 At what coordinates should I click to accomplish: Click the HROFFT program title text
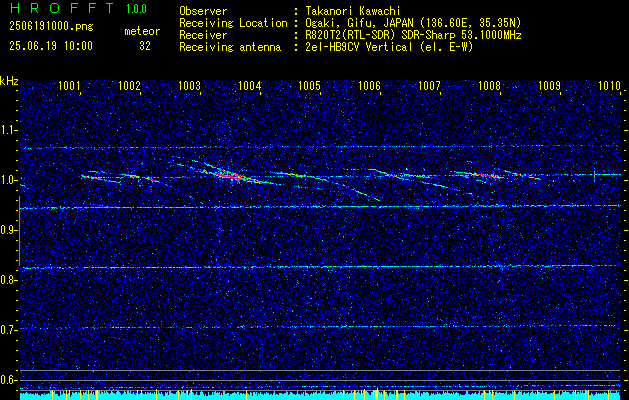(62, 8)
